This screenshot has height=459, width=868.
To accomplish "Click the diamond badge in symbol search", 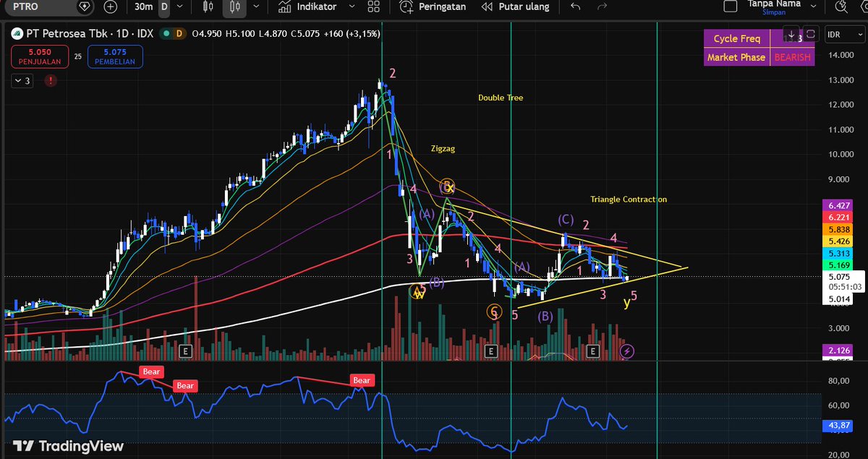I will (x=85, y=7).
